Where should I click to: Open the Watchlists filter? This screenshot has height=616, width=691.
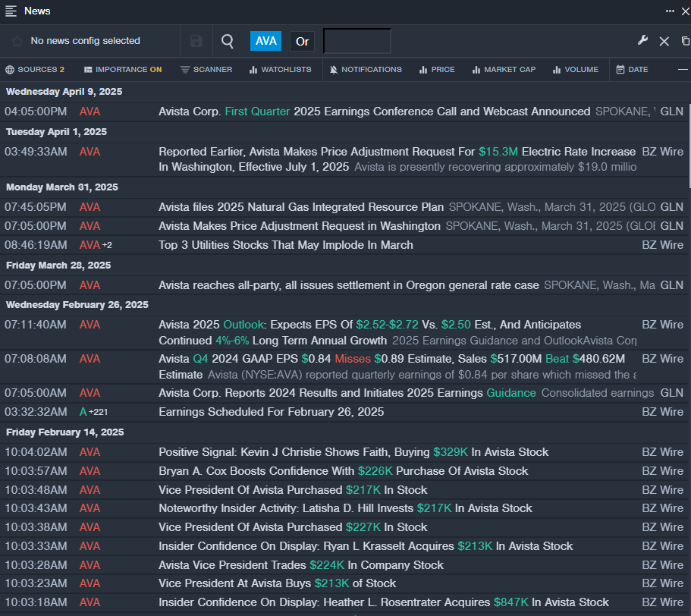(x=281, y=70)
